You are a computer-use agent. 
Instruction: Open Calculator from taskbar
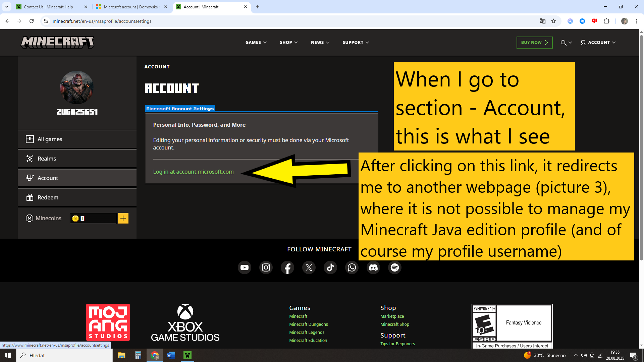(x=138, y=355)
